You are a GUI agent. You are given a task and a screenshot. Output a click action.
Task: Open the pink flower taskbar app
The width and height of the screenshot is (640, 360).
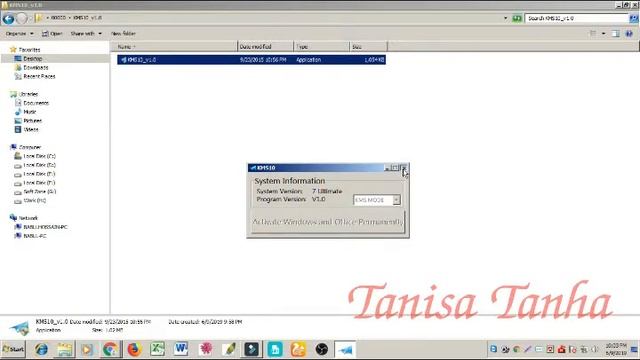point(205,349)
